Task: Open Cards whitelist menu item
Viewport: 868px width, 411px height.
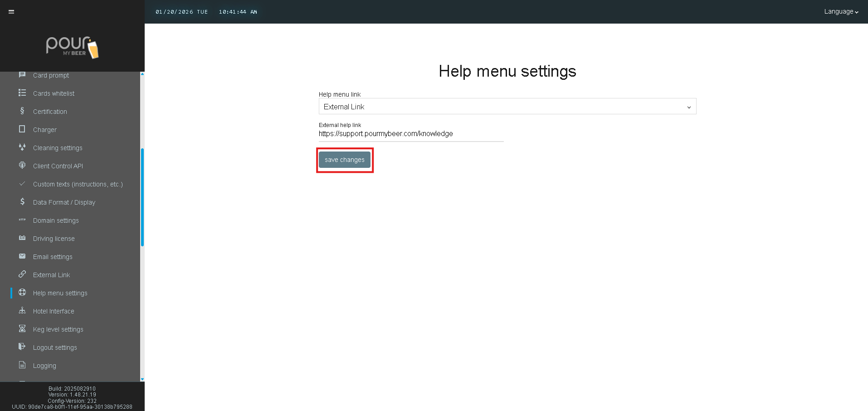Action: (x=54, y=93)
